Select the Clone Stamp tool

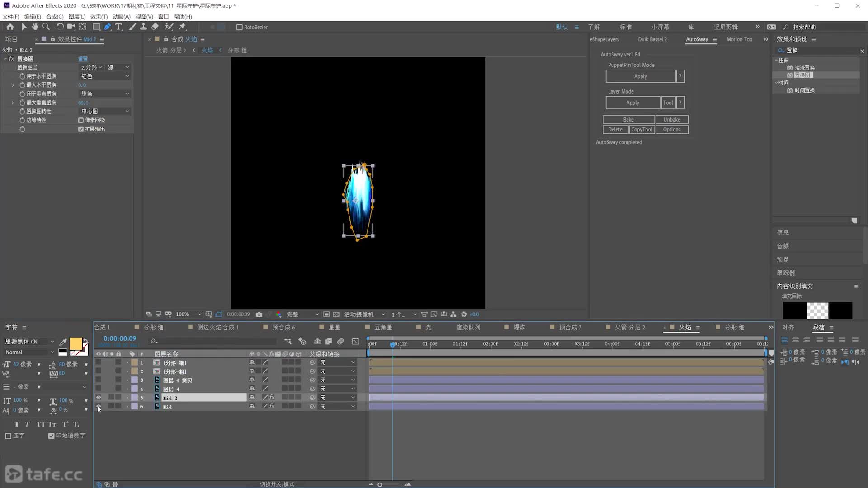click(x=143, y=27)
